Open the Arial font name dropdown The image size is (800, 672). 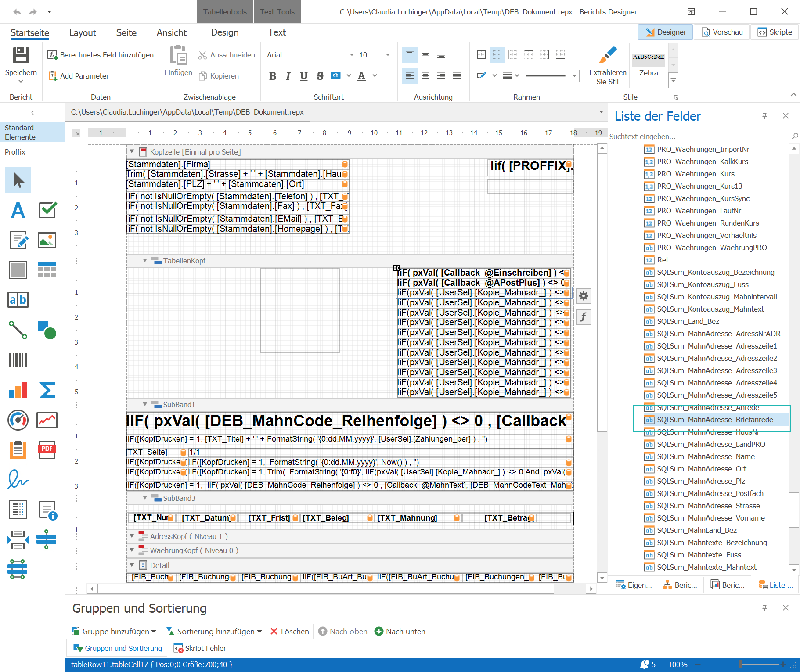(x=352, y=55)
